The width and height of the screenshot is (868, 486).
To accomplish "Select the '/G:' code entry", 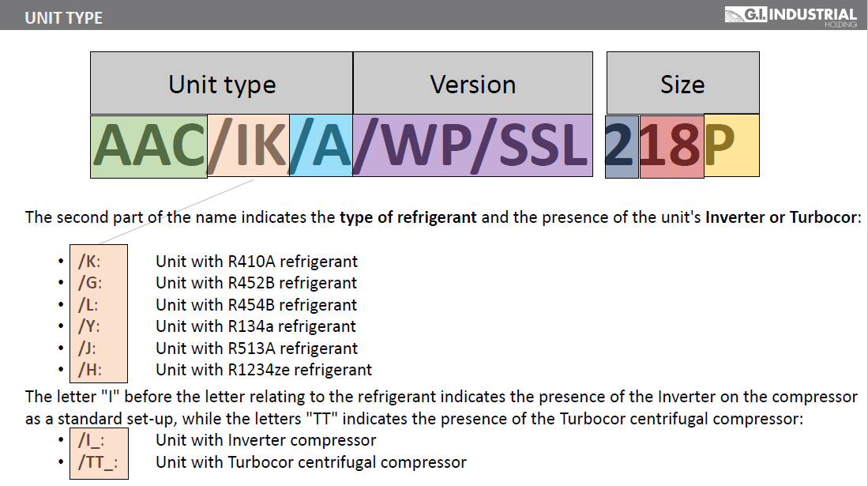I will [x=90, y=283].
